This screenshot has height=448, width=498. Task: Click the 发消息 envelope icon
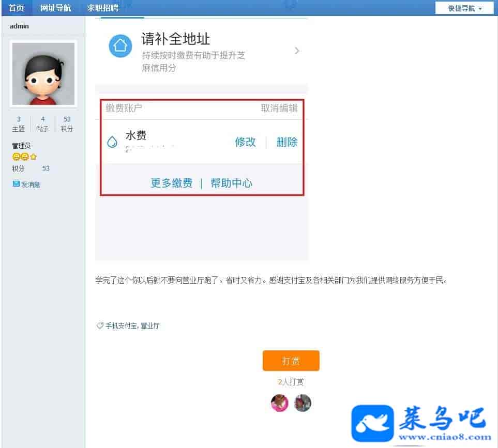(16, 184)
